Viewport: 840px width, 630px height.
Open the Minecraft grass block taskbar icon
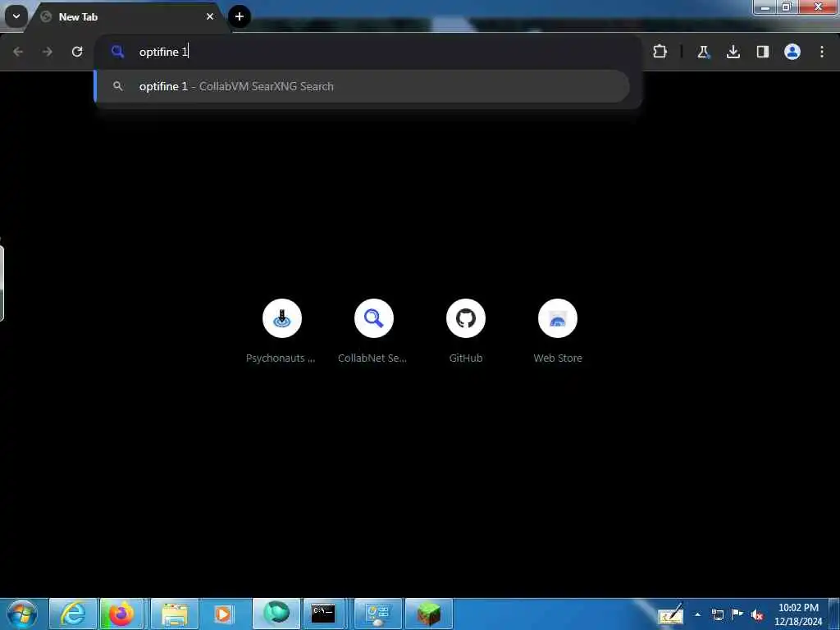(428, 614)
